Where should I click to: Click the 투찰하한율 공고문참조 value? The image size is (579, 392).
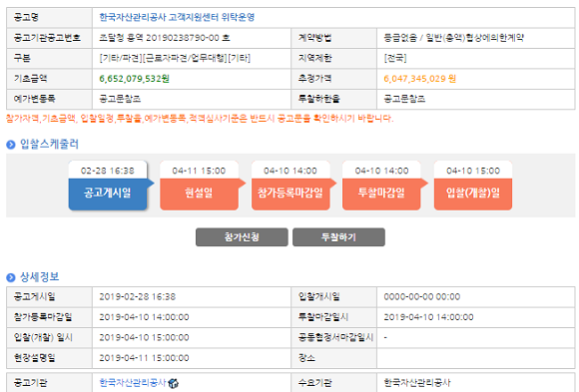(404, 99)
